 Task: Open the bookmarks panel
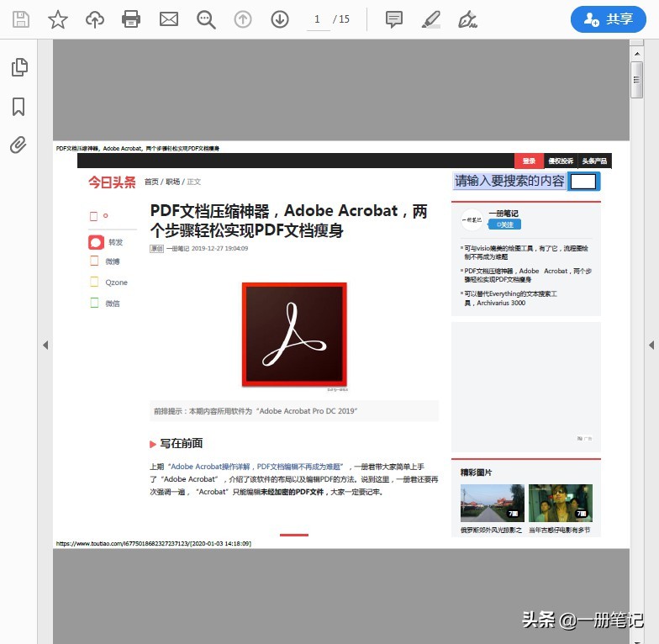18,106
